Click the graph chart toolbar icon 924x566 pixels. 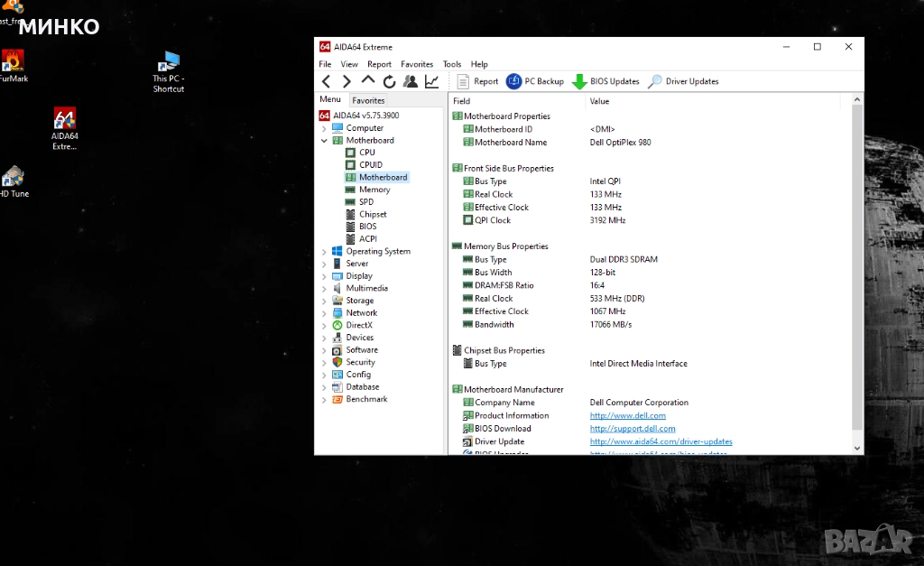(432, 81)
